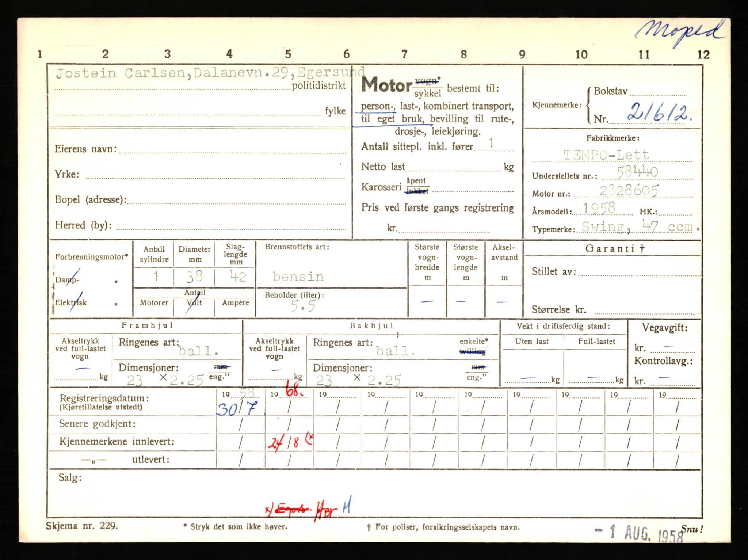Click the 'Størrelse kr.' label

(559, 310)
